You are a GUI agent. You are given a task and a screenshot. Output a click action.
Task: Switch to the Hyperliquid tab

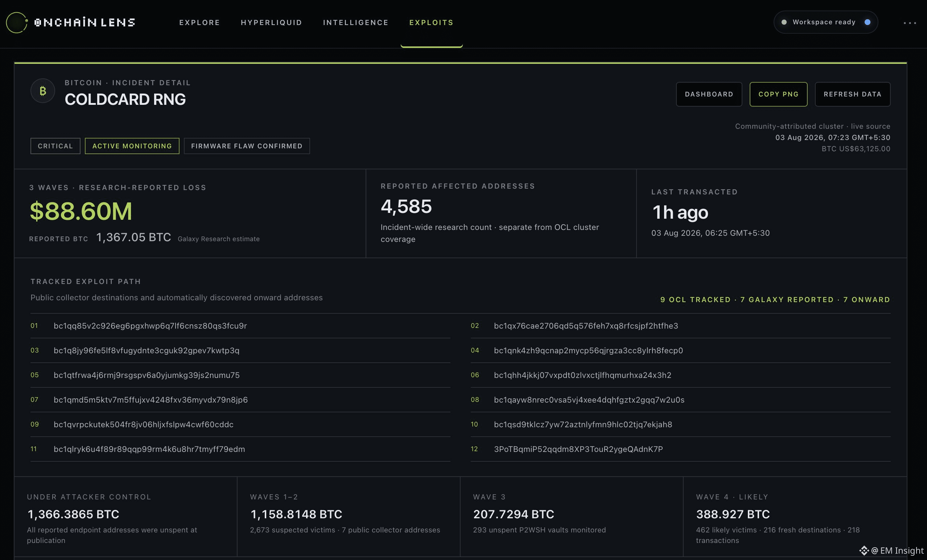[271, 22]
